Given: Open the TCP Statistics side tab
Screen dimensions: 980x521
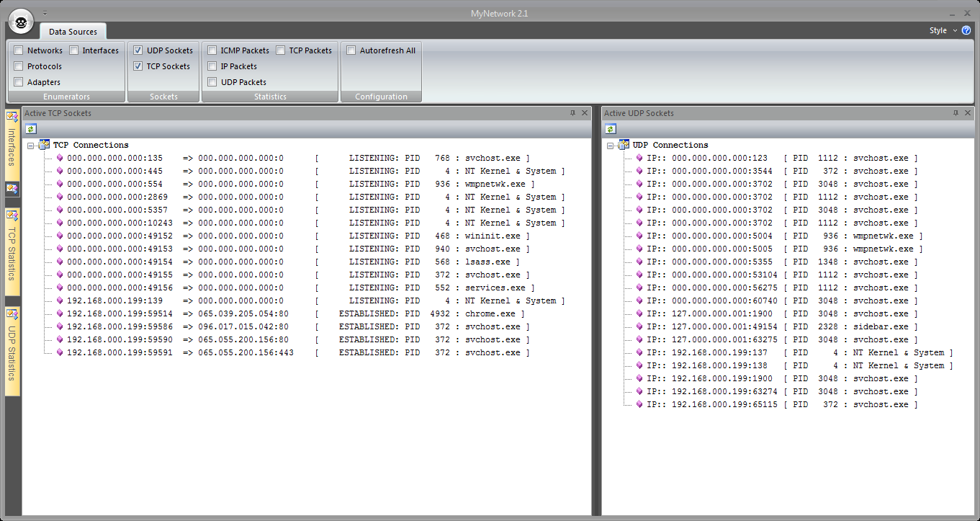Looking at the screenshot, I should 12,252.
